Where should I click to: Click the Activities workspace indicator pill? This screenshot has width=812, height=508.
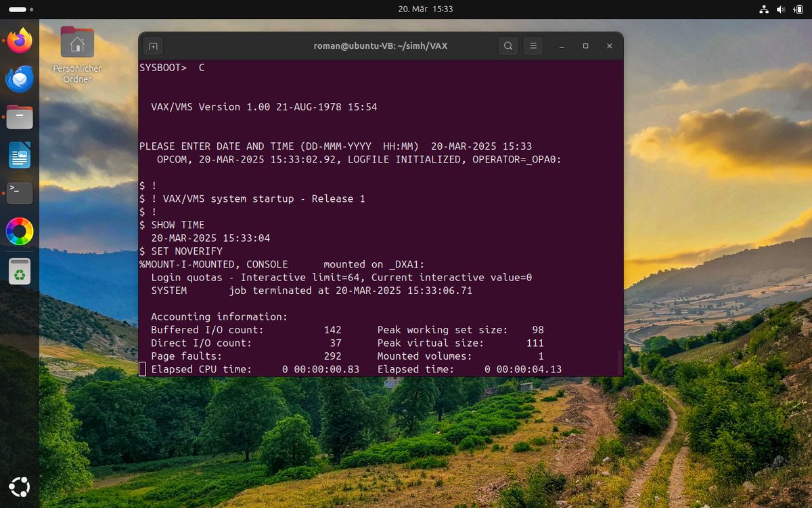pos(18,9)
